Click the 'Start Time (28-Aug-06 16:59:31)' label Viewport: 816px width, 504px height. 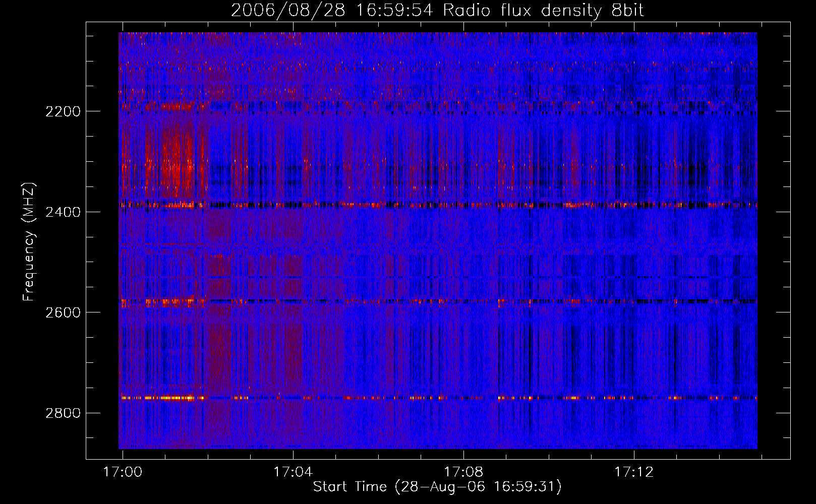(437, 487)
